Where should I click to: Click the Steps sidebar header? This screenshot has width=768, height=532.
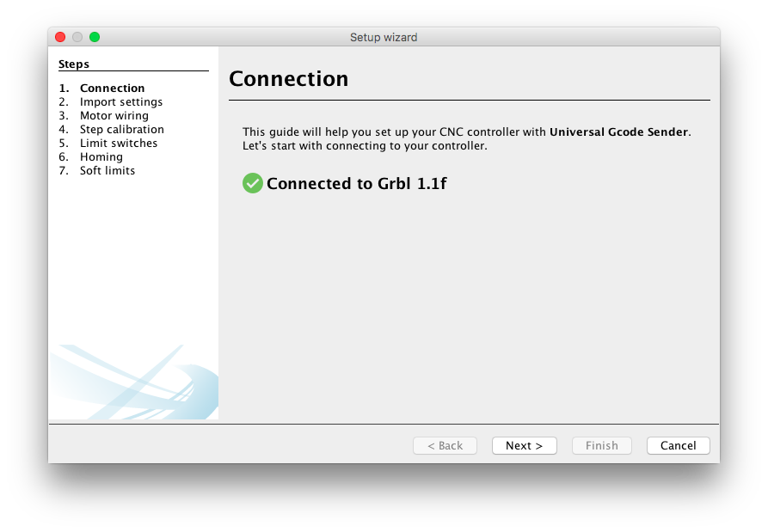73,64
